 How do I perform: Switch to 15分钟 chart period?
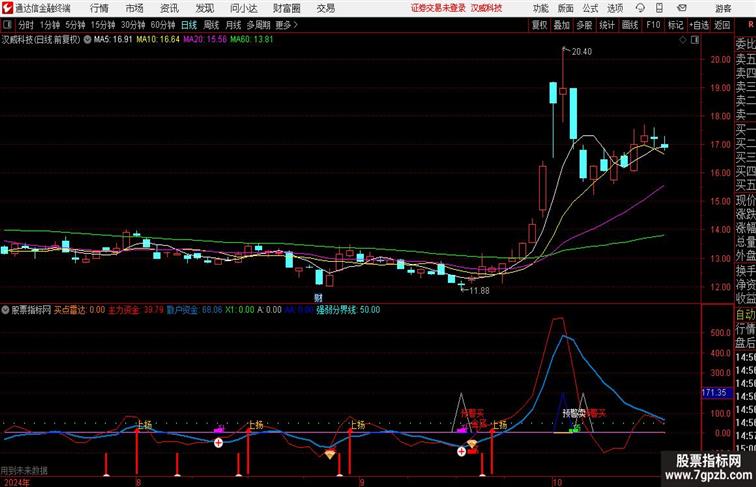tap(103, 25)
